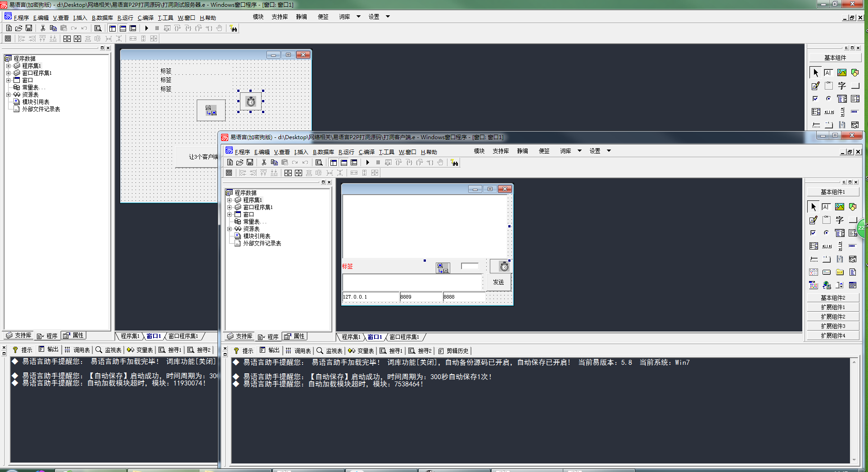Click the Find magnifier icon in client window toolbar
The image size is (868, 472).
319,163
